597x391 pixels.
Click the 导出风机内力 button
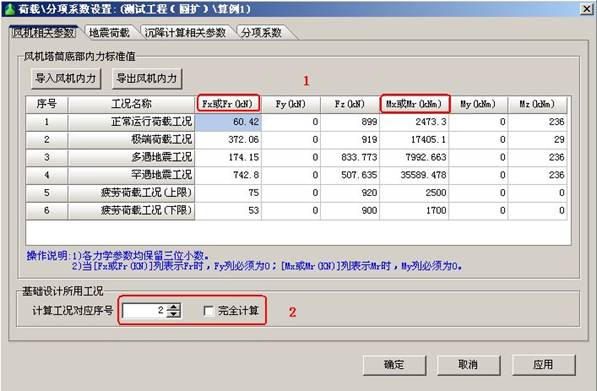147,78
